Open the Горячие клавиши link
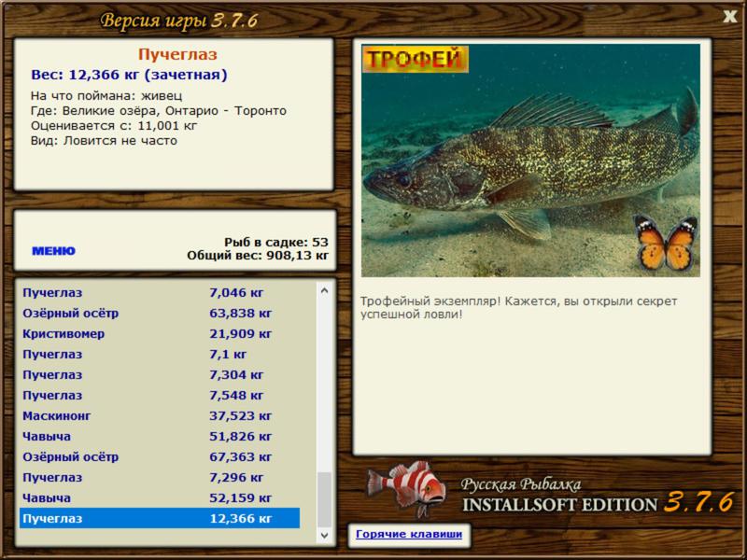 409,534
